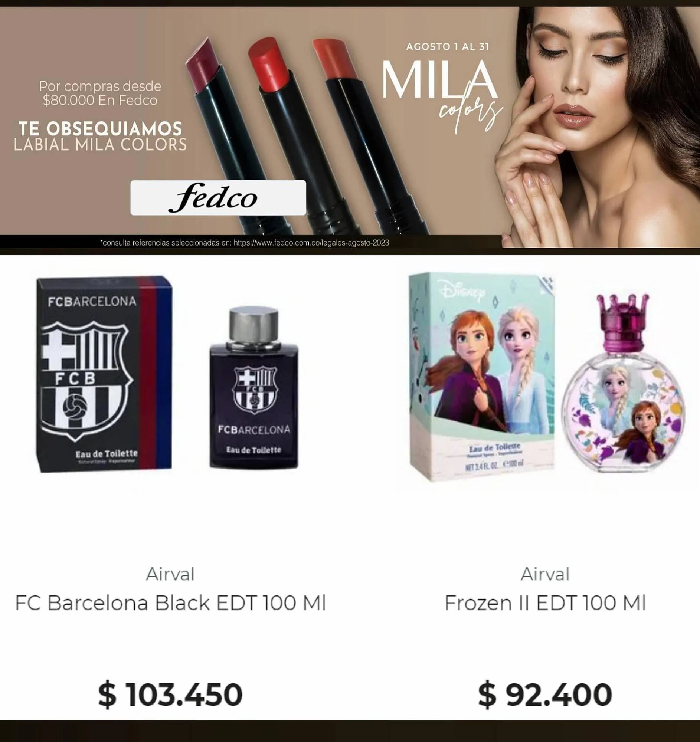Open the Disney Frozen box image

point(482,377)
